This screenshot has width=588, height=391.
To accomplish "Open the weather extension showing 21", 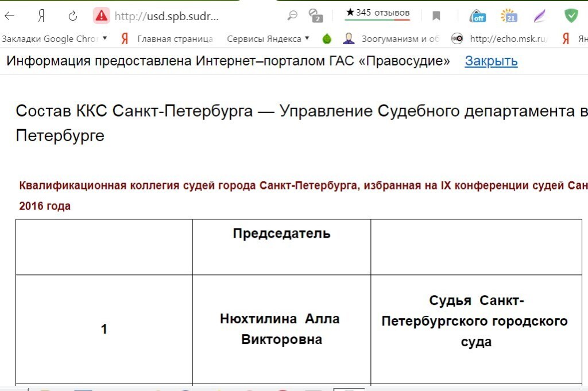I will [508, 16].
